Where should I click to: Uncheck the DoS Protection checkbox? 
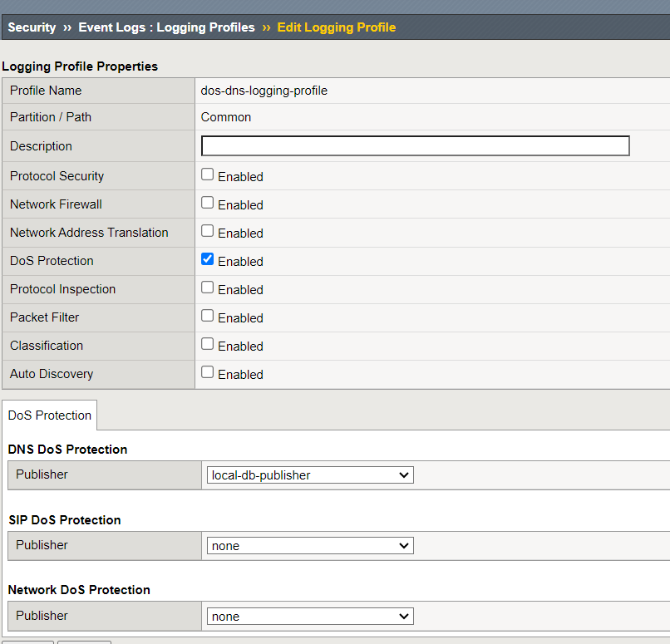pyautogui.click(x=208, y=260)
